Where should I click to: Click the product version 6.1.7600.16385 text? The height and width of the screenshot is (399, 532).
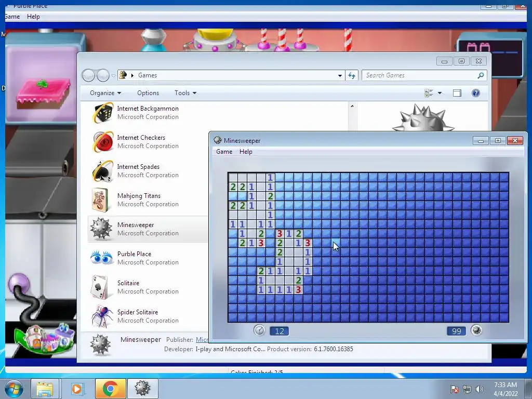(334, 349)
